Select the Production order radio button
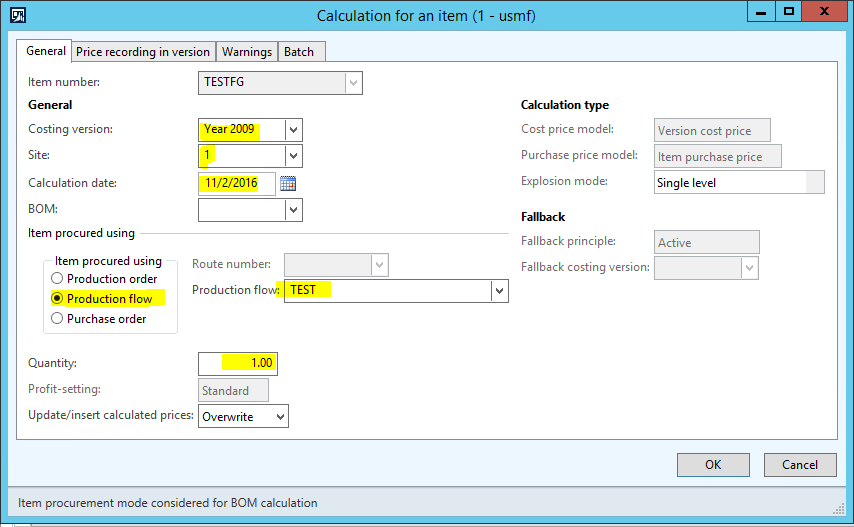 [58, 279]
